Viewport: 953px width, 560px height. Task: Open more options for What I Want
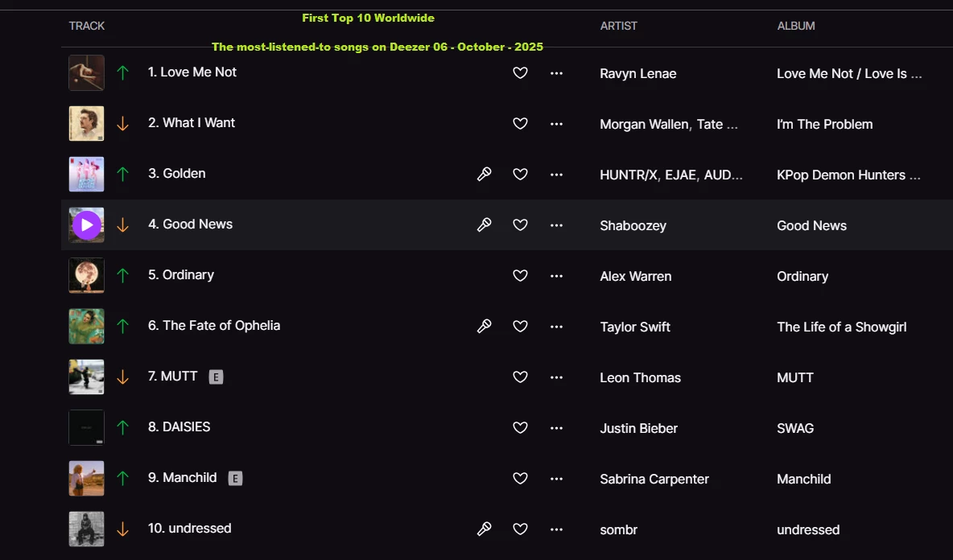click(x=556, y=124)
